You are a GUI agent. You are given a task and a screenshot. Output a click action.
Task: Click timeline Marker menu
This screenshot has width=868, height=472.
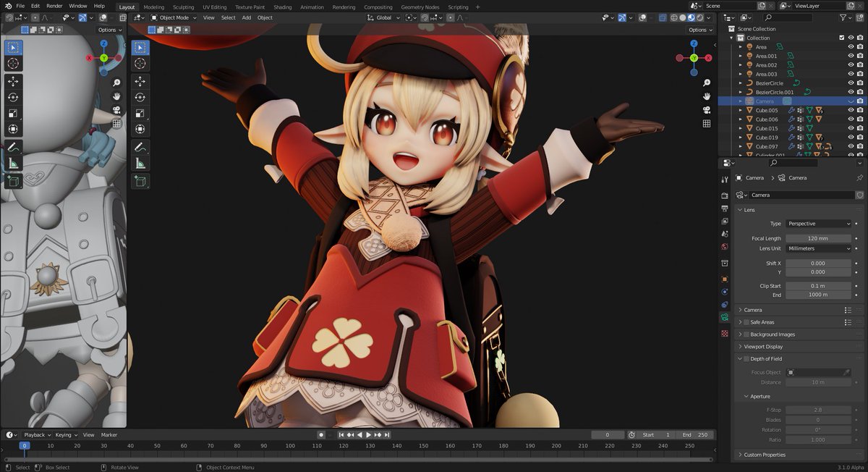point(109,435)
